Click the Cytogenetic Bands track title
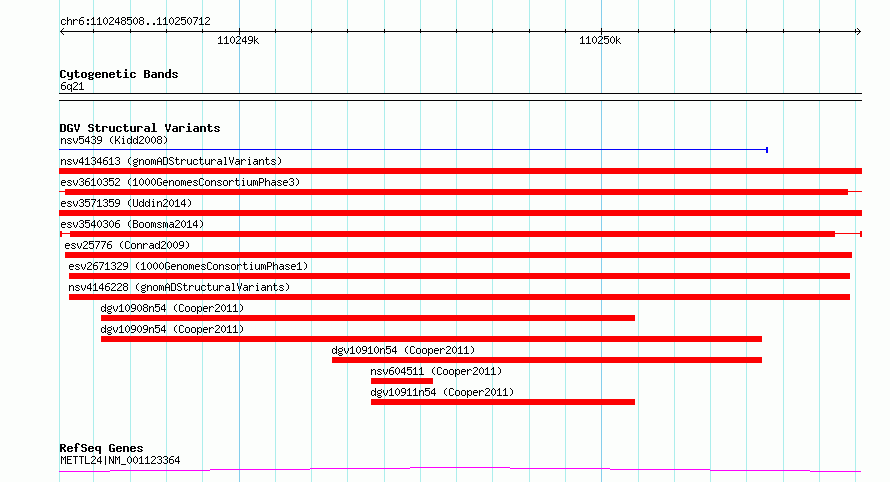890x482 pixels. [x=119, y=74]
